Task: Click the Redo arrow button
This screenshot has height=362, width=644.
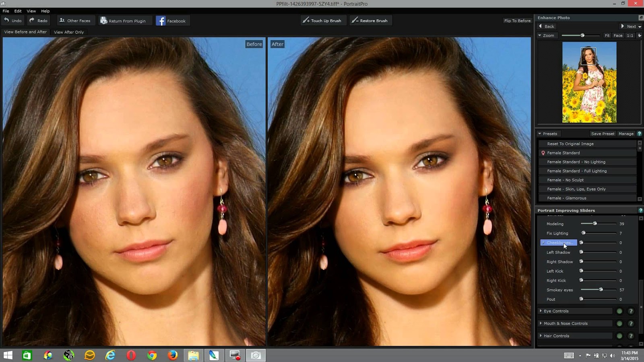Action: pyautogui.click(x=39, y=21)
